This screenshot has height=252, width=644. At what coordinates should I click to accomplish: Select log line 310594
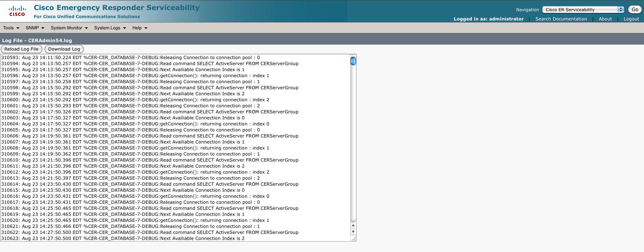[x=150, y=64]
